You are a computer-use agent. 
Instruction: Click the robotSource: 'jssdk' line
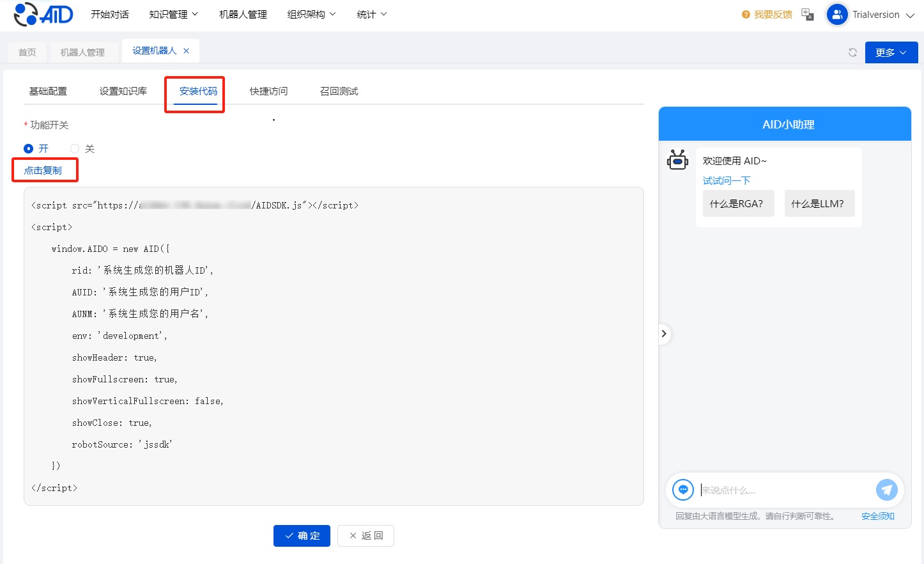tap(122, 444)
